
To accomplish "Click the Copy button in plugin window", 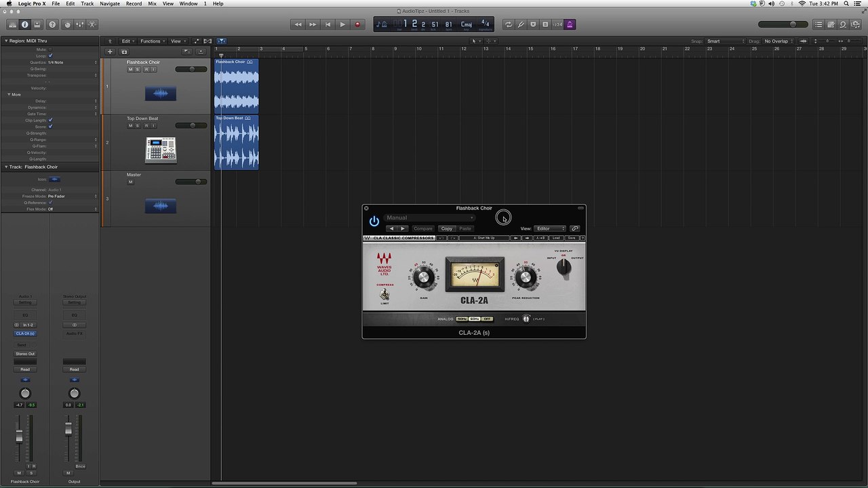I will coord(447,228).
